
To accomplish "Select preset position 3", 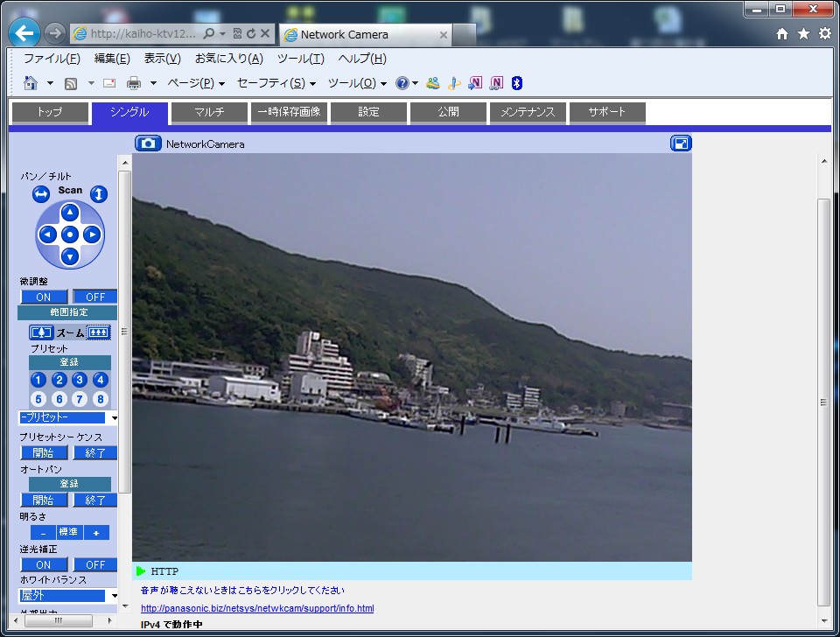I will [x=80, y=380].
